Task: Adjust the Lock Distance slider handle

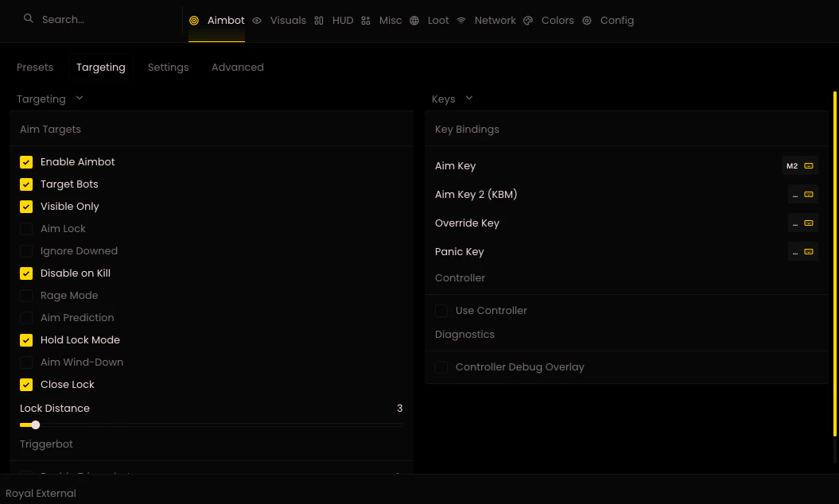Action: pos(35,425)
